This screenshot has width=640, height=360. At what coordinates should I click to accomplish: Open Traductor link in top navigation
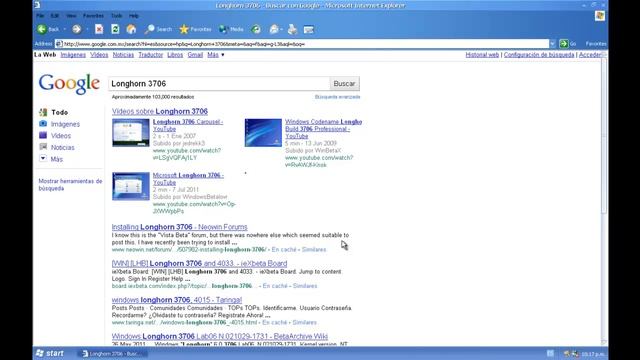coord(151,55)
